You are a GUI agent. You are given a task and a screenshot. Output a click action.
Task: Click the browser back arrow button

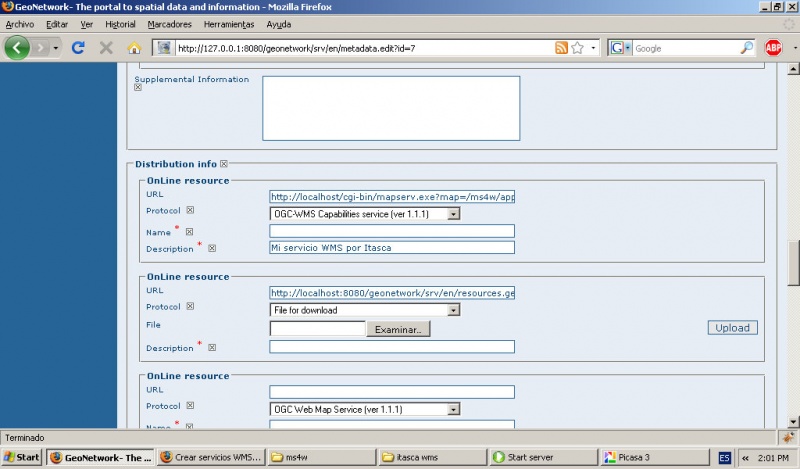(18, 47)
